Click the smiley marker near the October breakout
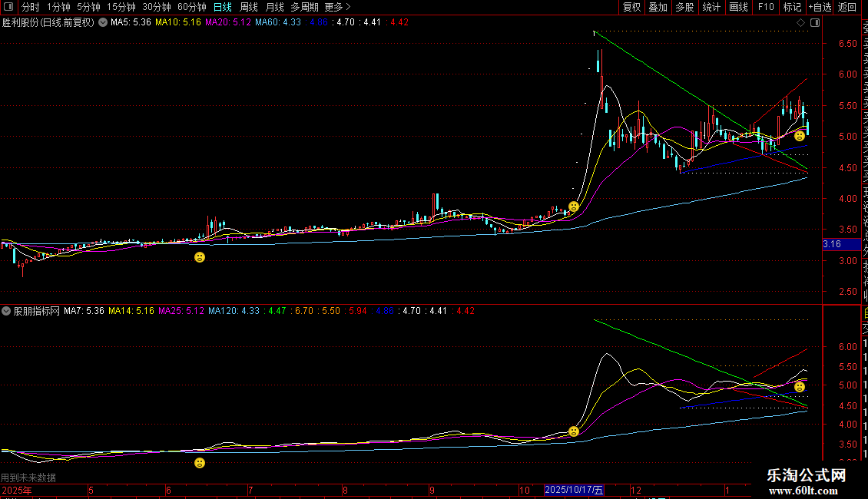This screenshot has width=868, height=499. [x=573, y=207]
